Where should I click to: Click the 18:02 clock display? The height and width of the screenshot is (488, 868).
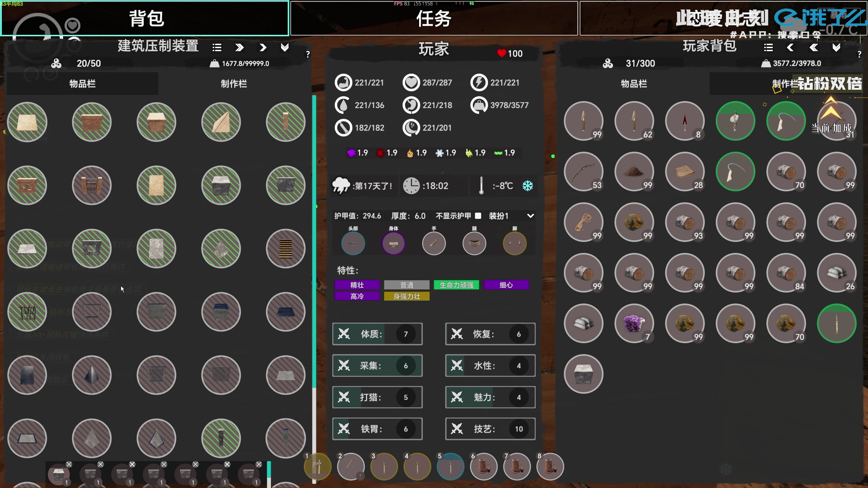pyautogui.click(x=433, y=186)
